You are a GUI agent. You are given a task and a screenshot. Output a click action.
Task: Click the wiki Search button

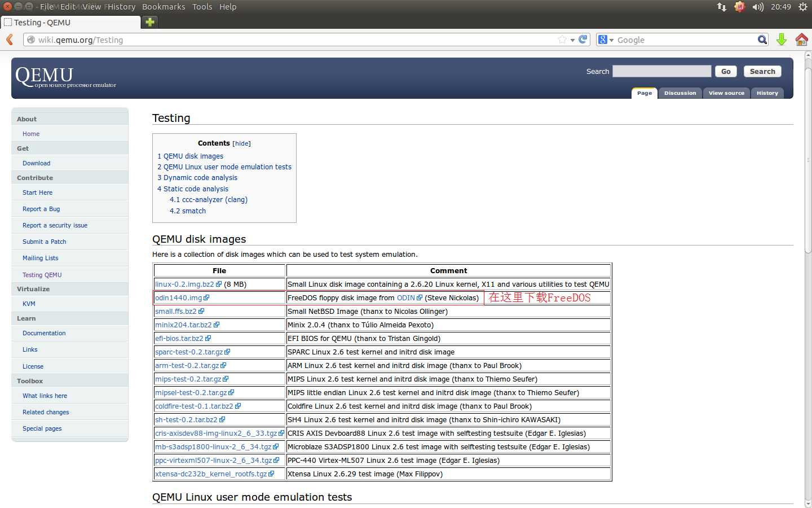click(762, 71)
